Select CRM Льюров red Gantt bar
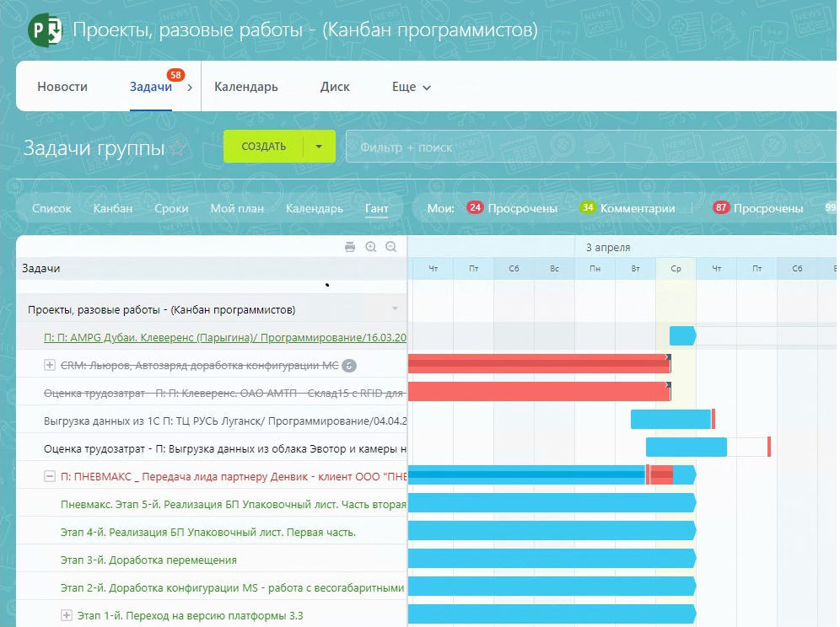The image size is (840, 627). [x=539, y=363]
